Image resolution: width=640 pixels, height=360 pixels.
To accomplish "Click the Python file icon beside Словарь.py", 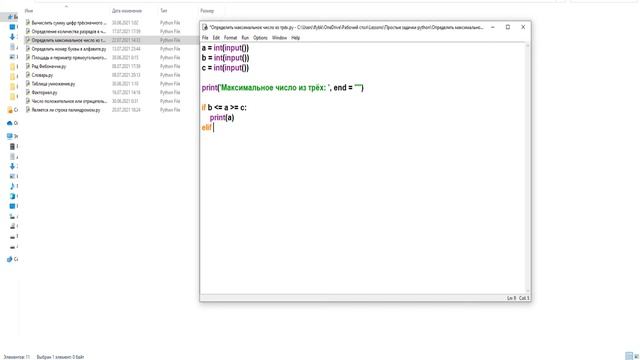I will coord(28,75).
